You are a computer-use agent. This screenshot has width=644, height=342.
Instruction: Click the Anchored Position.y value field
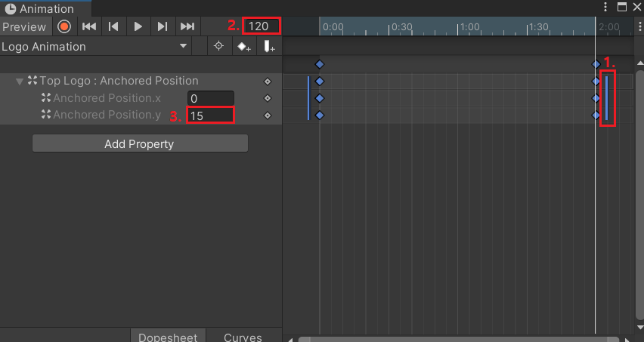click(211, 116)
